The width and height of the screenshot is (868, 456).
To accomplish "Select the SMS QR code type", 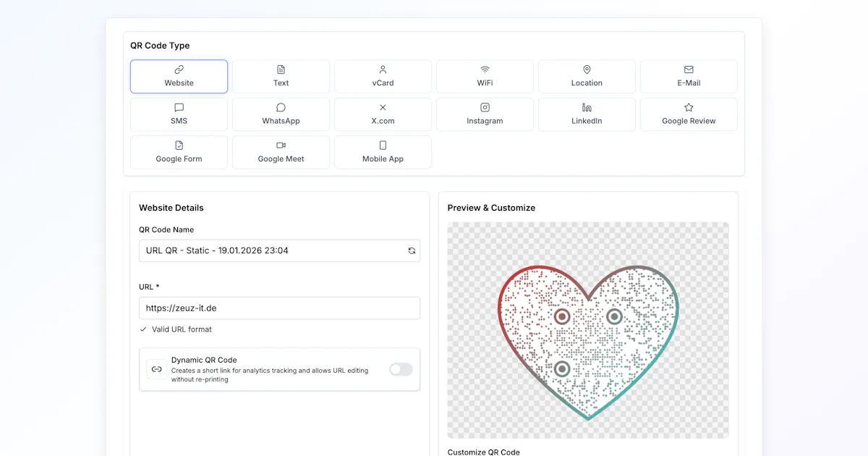I will tap(179, 114).
